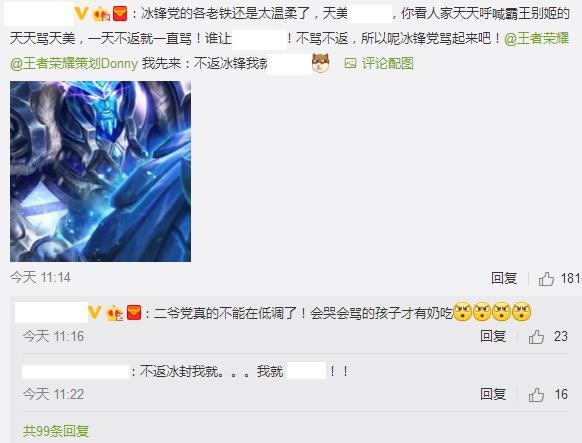Screen dimensions: 582x443
Task: Click the thumbs-up icon on main comment
Action: pos(546,279)
